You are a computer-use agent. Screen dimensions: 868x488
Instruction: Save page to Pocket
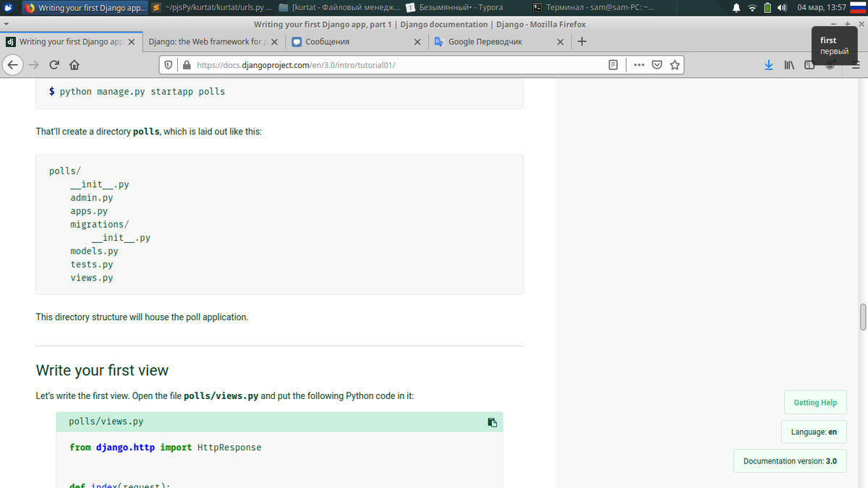click(x=657, y=64)
